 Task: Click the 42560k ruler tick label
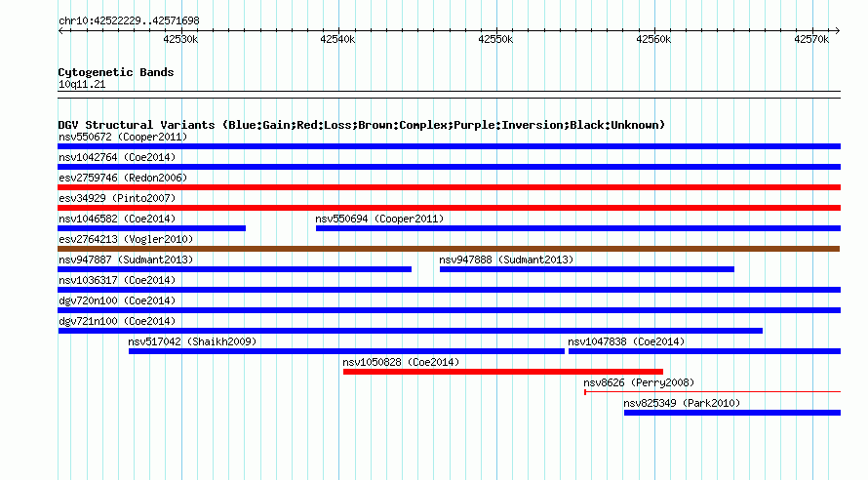[x=653, y=39]
